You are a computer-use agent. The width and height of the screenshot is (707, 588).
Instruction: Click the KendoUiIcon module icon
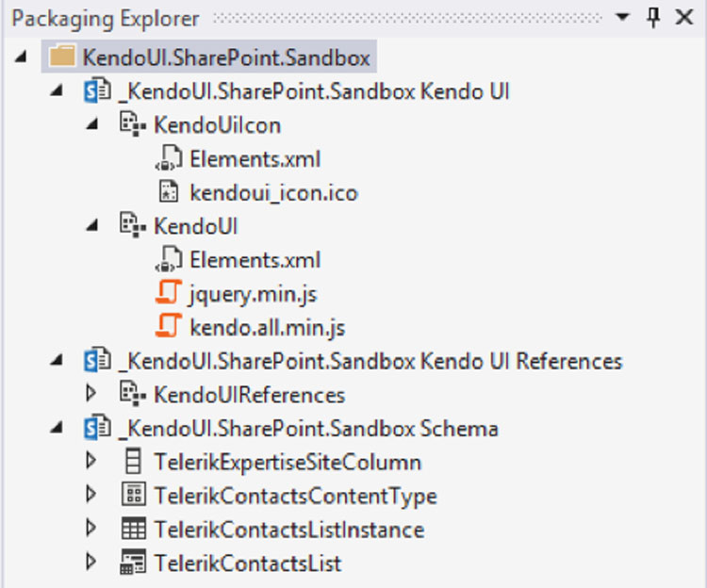point(133,125)
